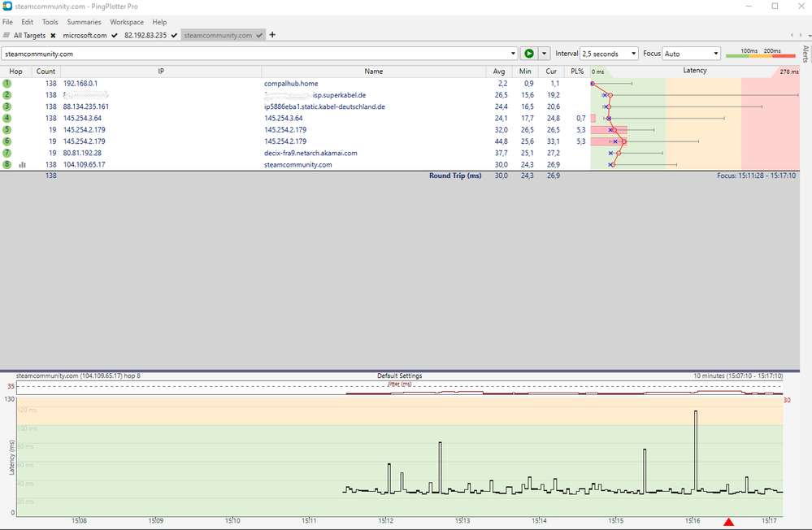Screen dimensions: 812x530
Task: Click the PingPlotter icon in the title bar
Action: (x=7, y=6)
